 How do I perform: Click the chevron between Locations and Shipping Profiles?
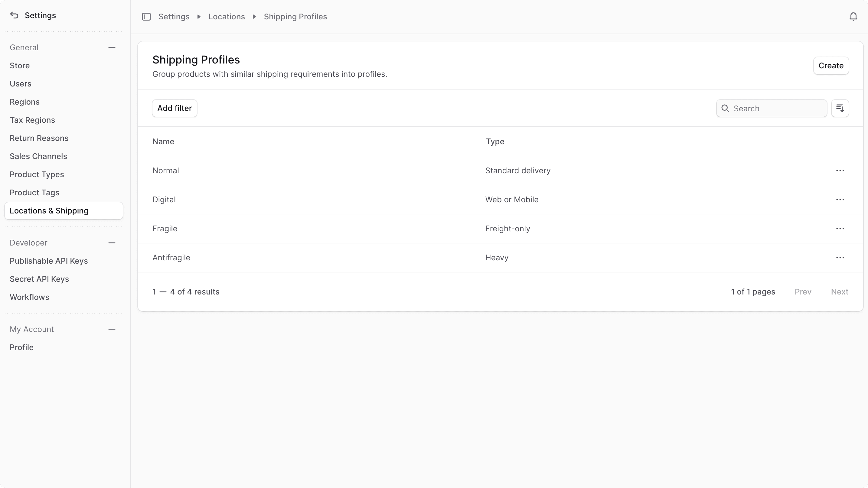[x=254, y=17]
